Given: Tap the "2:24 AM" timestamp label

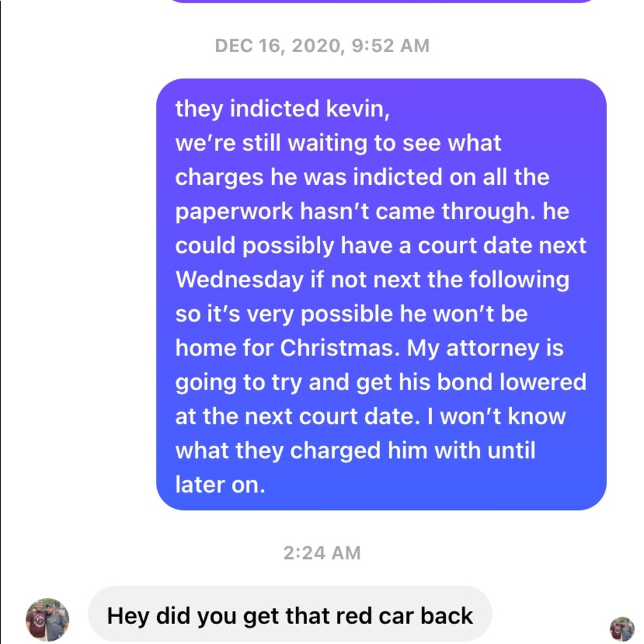Looking at the screenshot, I should (x=322, y=553).
